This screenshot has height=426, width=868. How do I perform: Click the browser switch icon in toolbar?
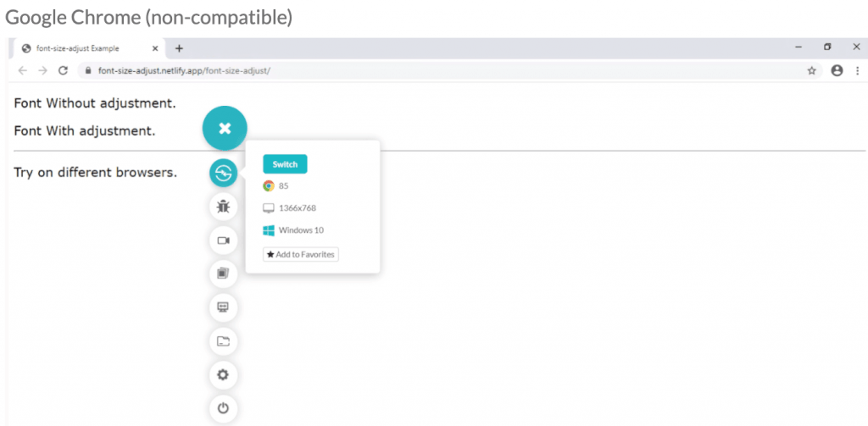[x=223, y=174]
